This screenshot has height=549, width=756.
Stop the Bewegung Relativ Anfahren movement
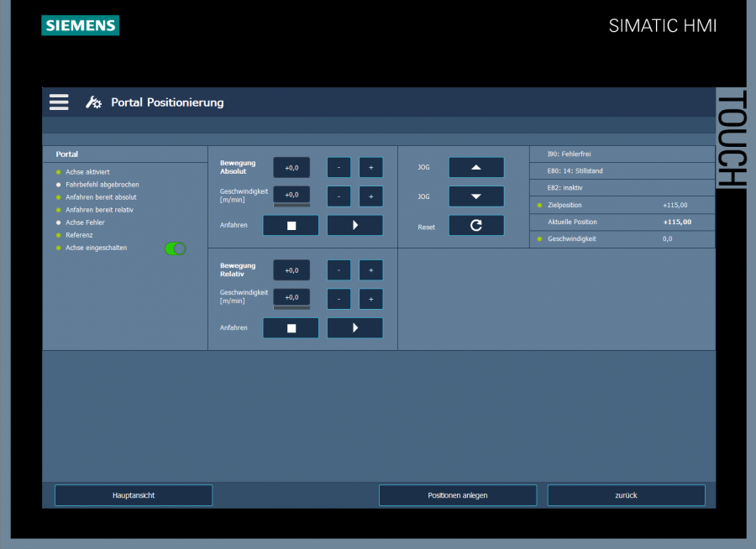point(291,328)
